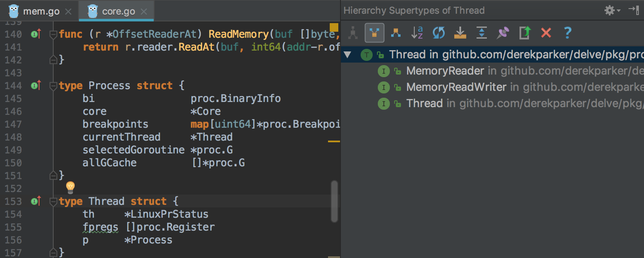Screen dimensions: 644x258
Task: Open the lightbulb intention actions on line 152
Action: pos(70,187)
